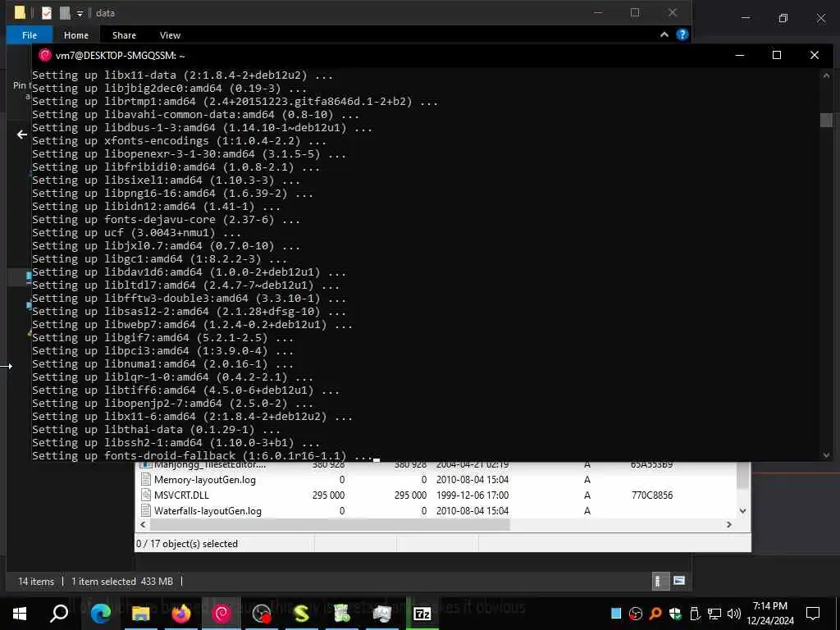Click the 7-Zip horizontal scrollbar left arrow

[143, 524]
